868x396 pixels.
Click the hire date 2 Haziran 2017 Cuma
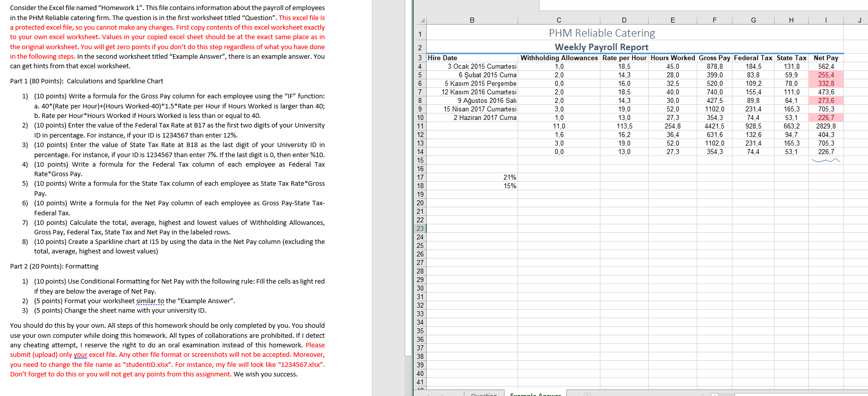point(472,117)
